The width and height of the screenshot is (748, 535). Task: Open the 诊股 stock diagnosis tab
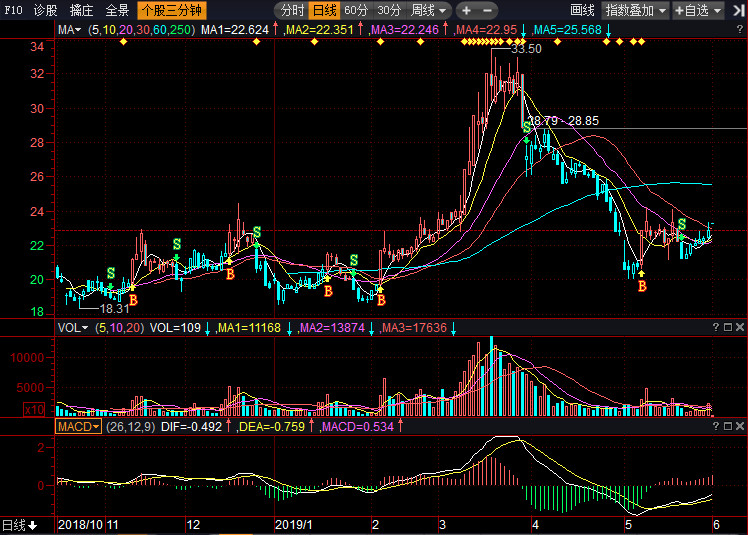pos(46,10)
